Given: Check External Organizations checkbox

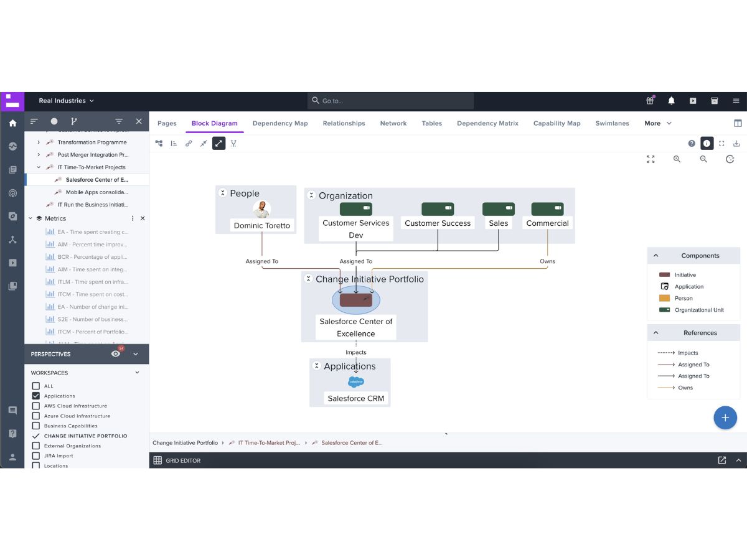Looking at the screenshot, I should coord(35,446).
